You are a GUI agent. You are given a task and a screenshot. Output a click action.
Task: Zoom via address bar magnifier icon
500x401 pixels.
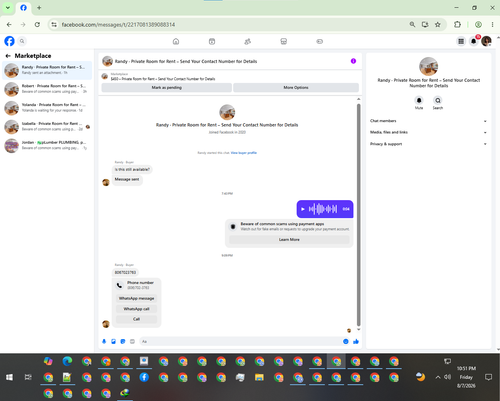412,24
